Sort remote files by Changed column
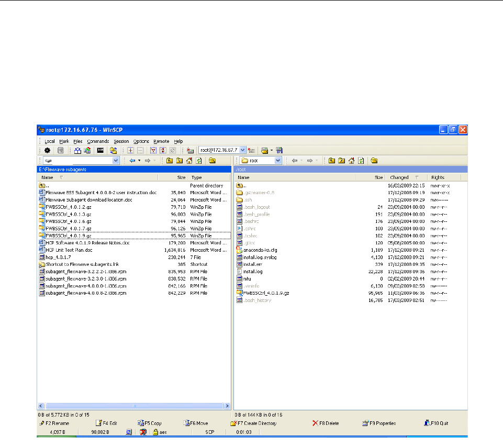Screen dimensions: 503x448 (407, 177)
